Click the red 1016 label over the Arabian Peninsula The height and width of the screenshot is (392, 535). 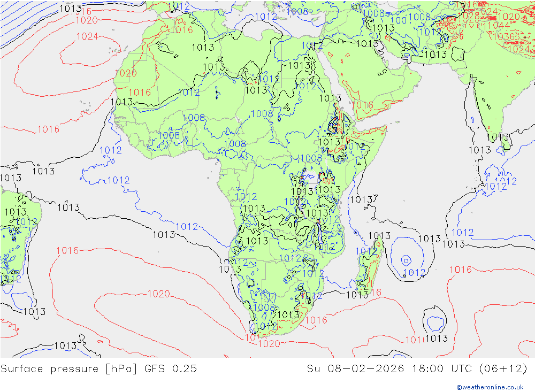[363, 105]
